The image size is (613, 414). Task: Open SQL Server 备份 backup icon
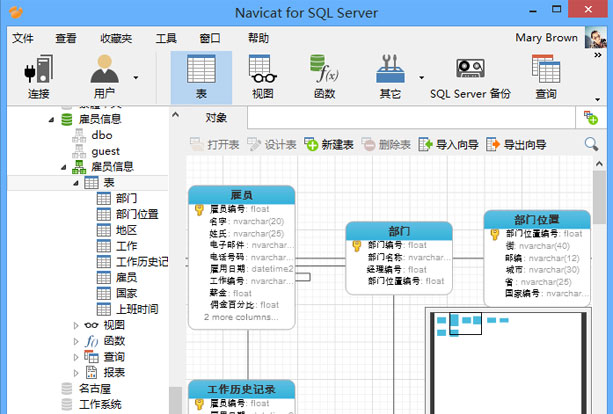pos(470,77)
